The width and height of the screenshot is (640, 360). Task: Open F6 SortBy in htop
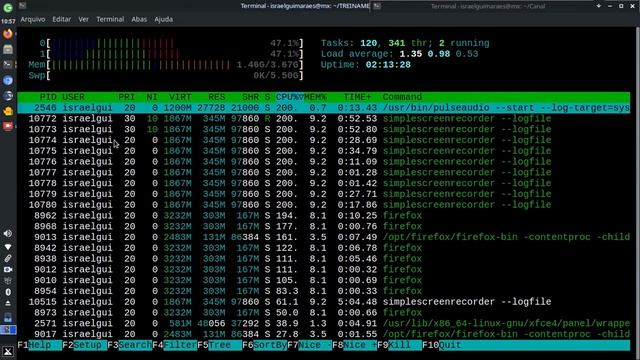(x=264, y=345)
